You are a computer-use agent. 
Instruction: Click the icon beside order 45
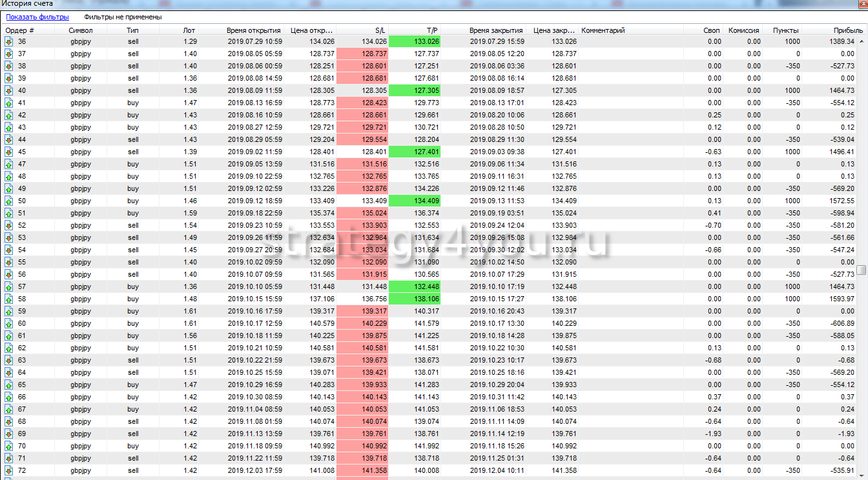[x=9, y=152]
